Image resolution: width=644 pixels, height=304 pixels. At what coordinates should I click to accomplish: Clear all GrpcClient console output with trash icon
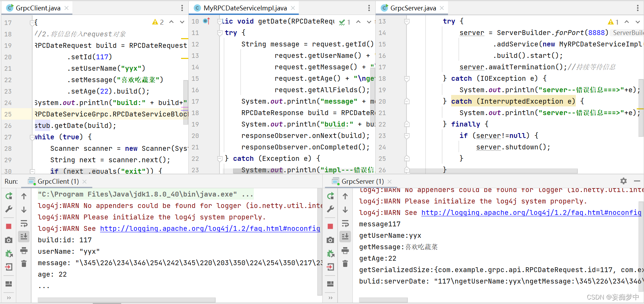(24, 264)
